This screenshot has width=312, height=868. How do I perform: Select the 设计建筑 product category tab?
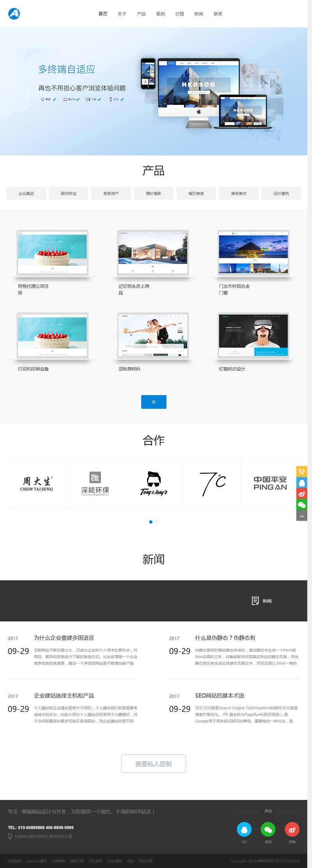tap(281, 193)
